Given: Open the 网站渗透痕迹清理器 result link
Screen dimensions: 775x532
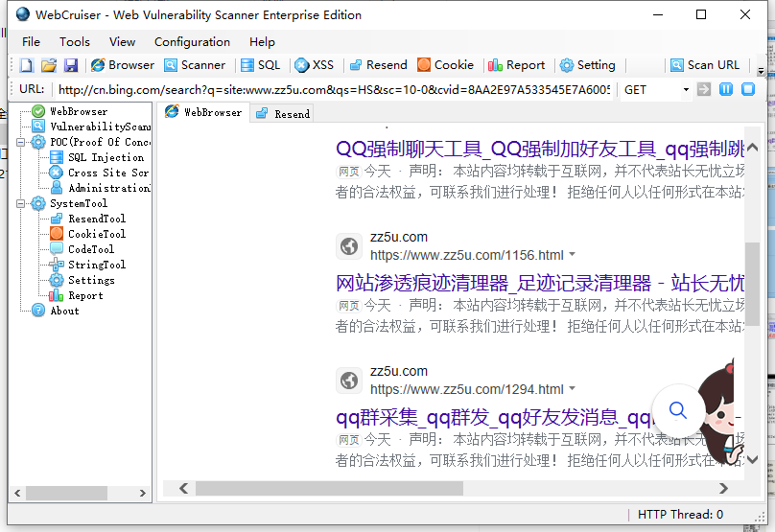Looking at the screenshot, I should pos(540,283).
